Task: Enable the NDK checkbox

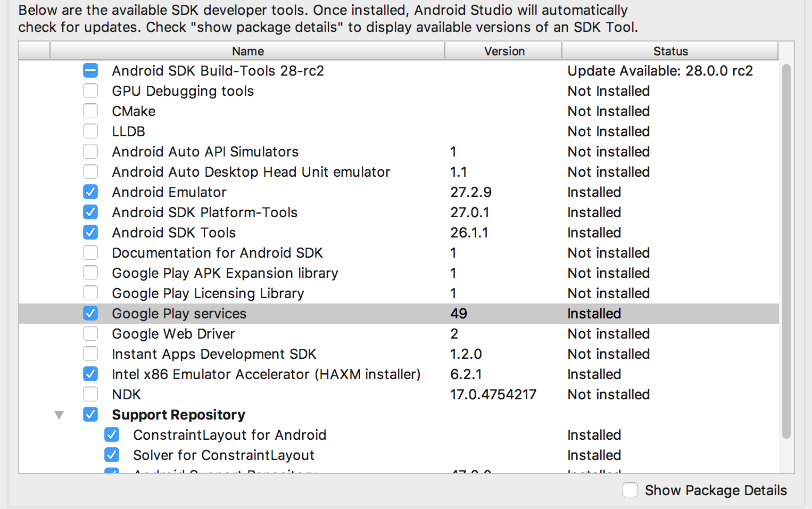Action: pos(90,394)
